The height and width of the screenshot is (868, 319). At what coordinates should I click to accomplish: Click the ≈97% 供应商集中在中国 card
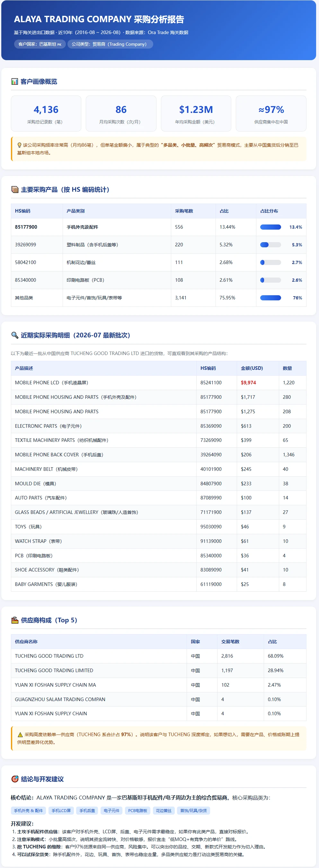click(271, 114)
